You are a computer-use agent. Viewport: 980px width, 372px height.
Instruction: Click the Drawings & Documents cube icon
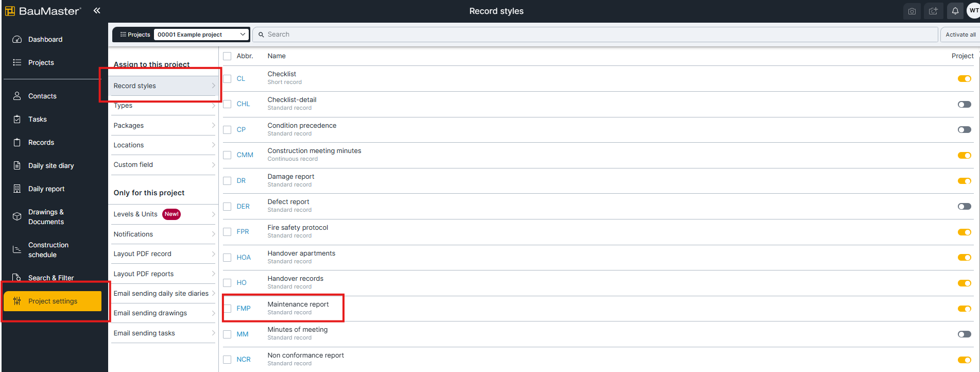click(x=17, y=216)
